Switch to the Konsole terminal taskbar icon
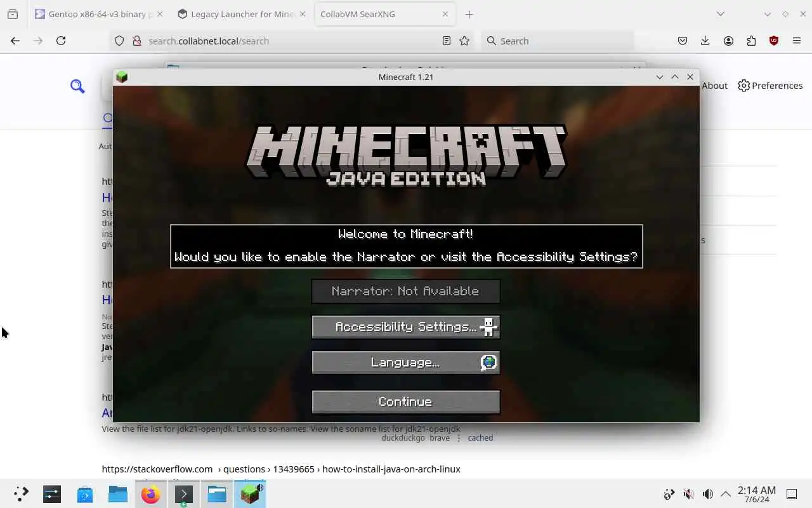 184,493
